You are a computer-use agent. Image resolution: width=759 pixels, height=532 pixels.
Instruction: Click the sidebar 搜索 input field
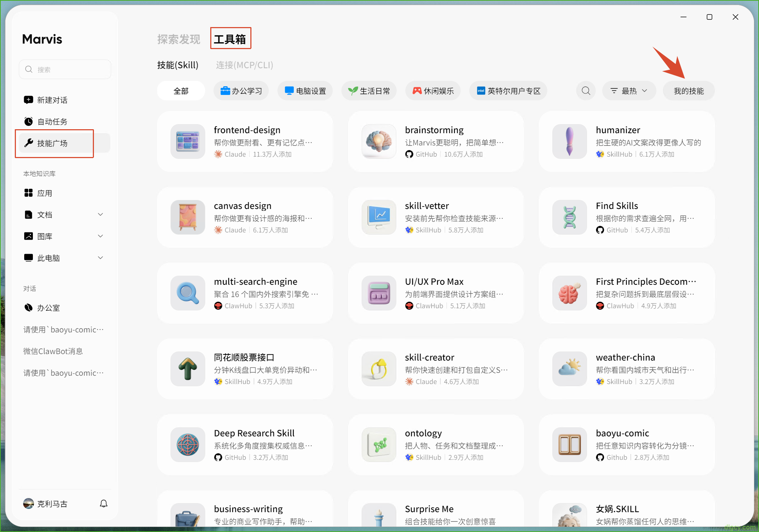pyautogui.click(x=65, y=69)
